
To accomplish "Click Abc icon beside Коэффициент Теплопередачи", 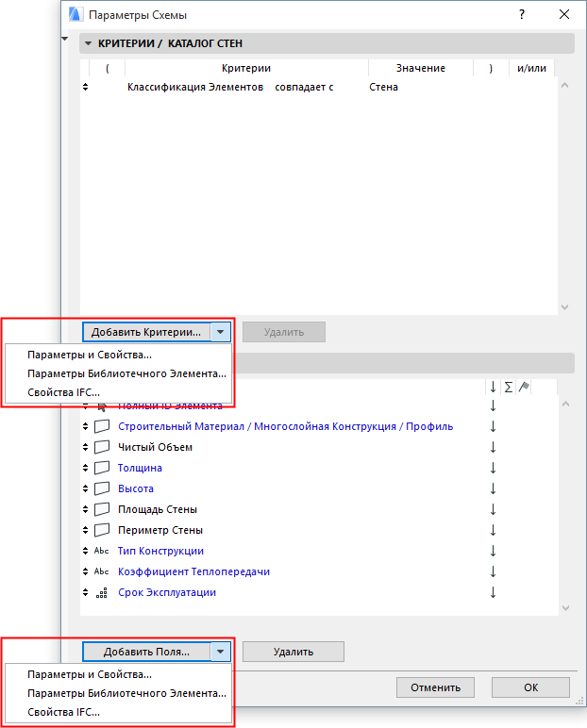I will point(101,571).
